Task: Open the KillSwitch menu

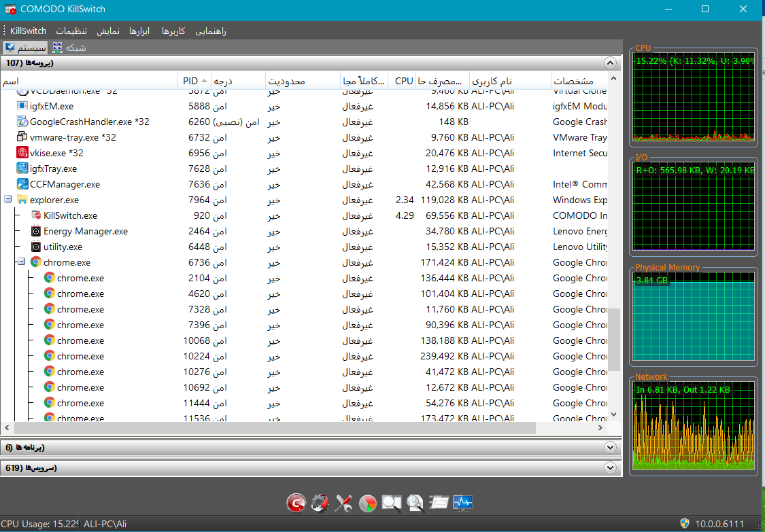Action: click(29, 31)
